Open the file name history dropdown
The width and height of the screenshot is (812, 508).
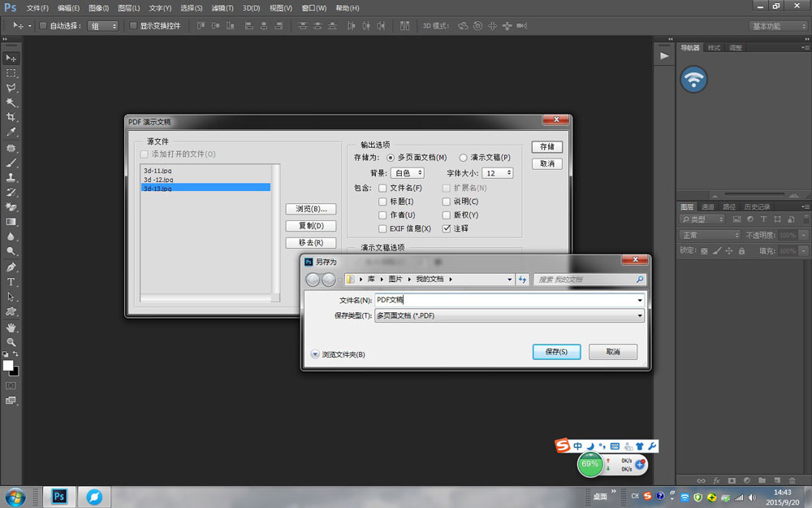(640, 300)
